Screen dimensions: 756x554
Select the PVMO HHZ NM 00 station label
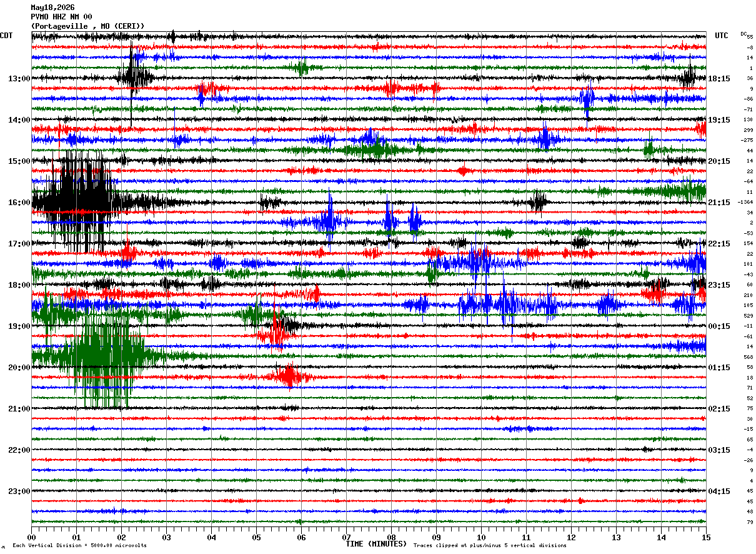pos(61,17)
